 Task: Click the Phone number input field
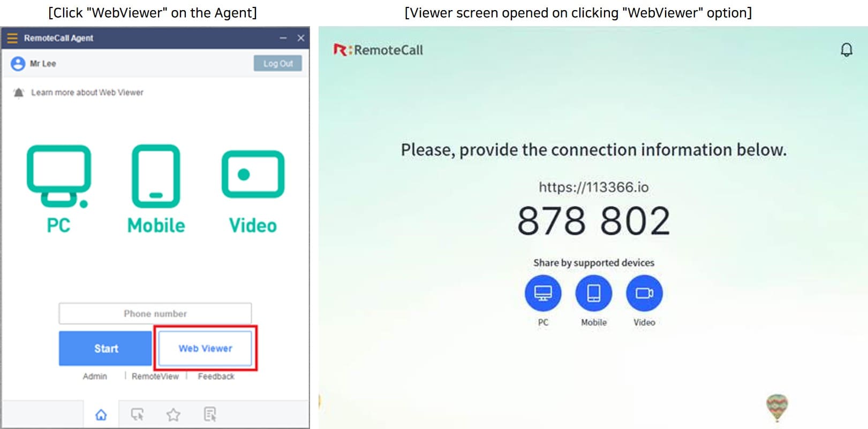click(x=155, y=313)
